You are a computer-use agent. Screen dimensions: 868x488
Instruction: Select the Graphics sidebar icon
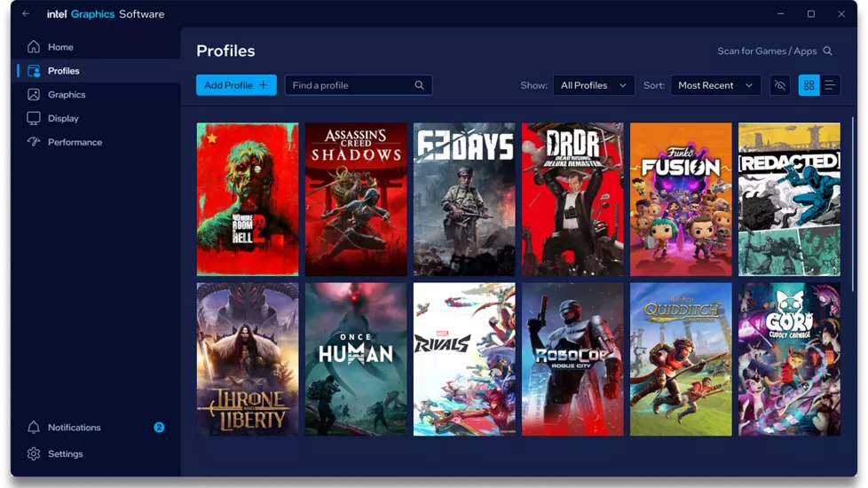[x=34, y=95]
